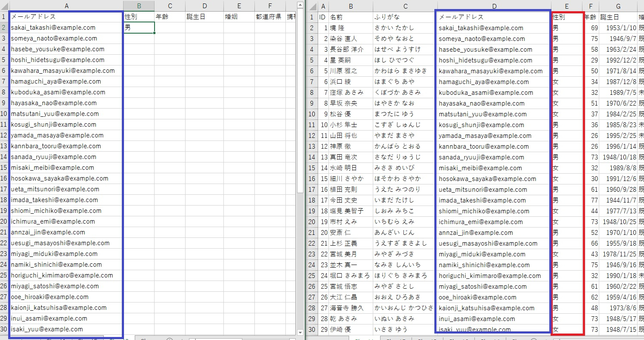Viewport: 644px width, 340px height.
Task: Select column A cell kuboduka_asami@example.com
Action: (66, 92)
